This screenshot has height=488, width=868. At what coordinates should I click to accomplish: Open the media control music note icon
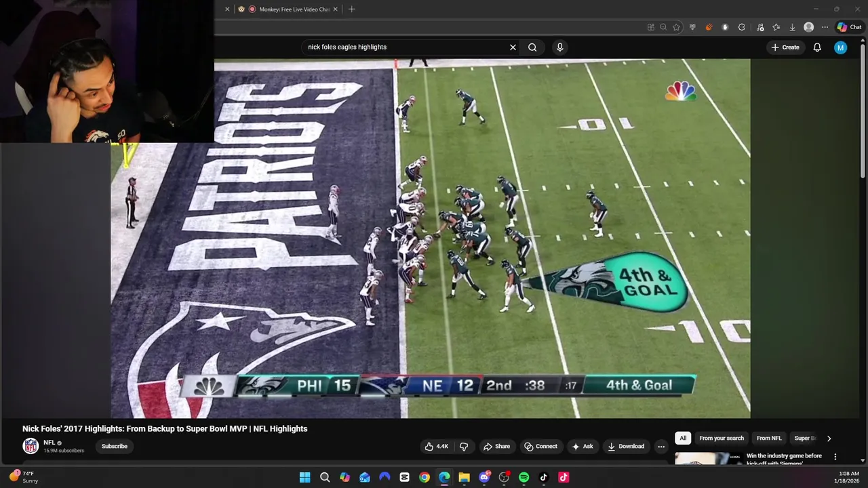[x=760, y=27]
